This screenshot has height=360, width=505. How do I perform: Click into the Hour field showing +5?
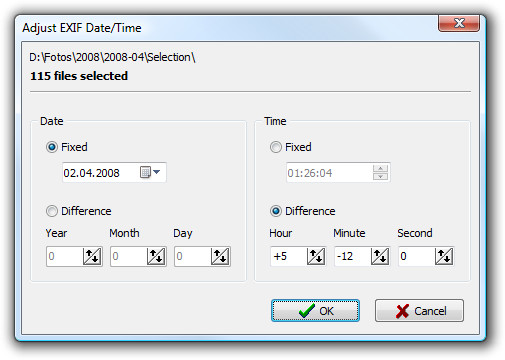point(289,256)
